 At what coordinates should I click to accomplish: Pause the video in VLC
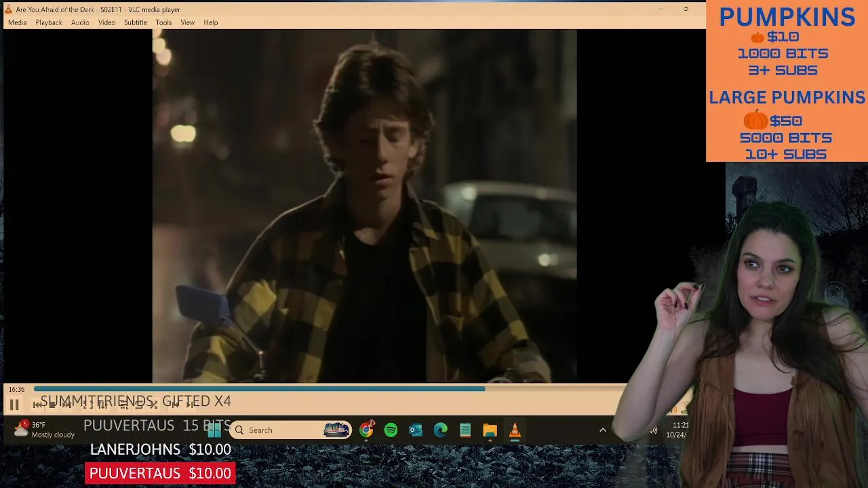(x=14, y=405)
